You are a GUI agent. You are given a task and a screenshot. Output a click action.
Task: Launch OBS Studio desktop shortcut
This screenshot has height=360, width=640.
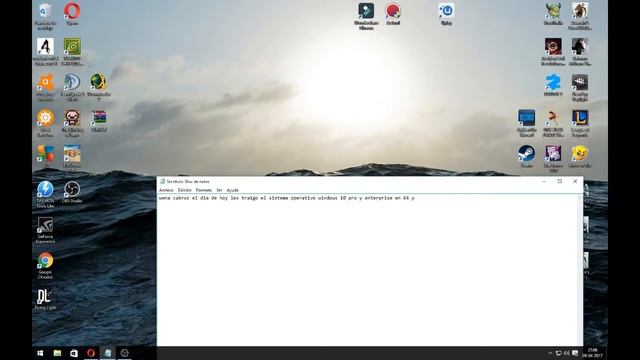72,192
